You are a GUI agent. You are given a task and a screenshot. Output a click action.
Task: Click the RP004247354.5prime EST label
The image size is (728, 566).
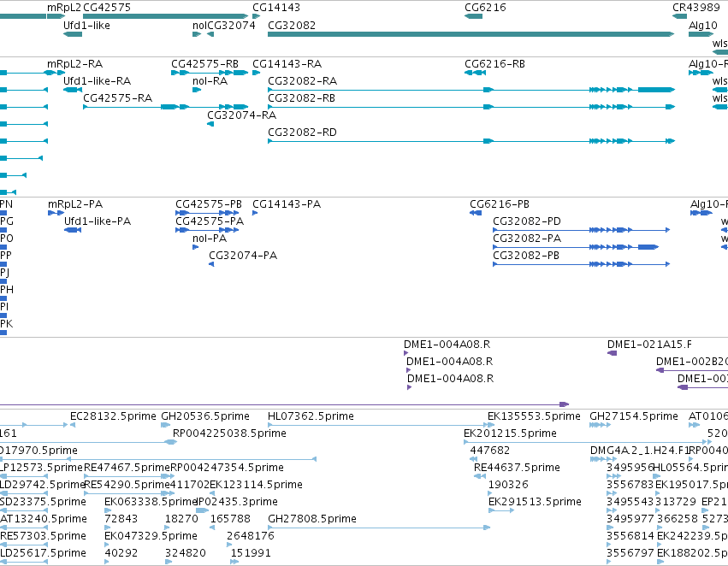227,468
